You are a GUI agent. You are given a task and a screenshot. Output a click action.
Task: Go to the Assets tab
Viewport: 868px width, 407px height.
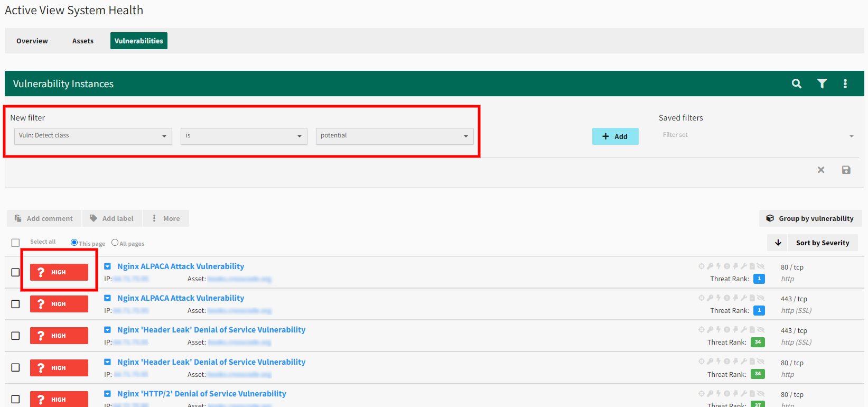(83, 41)
